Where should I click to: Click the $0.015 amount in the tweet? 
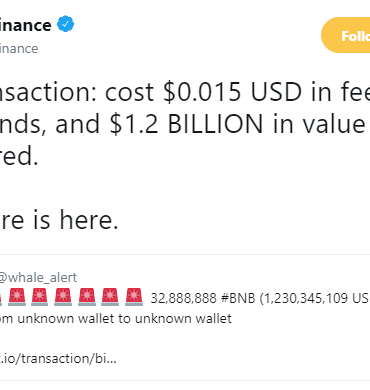[202, 92]
